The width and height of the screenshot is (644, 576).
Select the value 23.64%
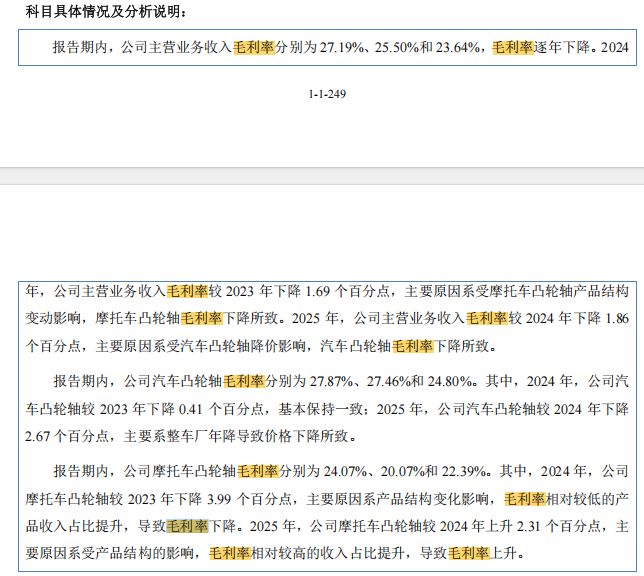click(458, 47)
